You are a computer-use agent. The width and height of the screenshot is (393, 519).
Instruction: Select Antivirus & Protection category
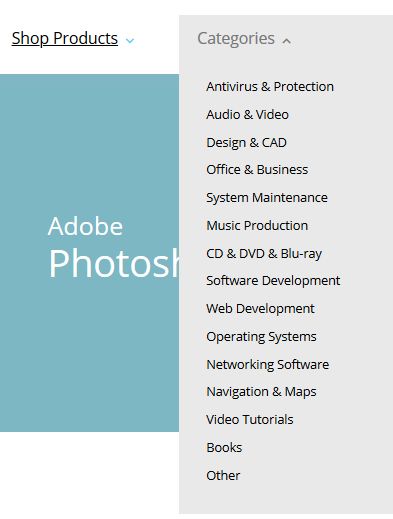coord(270,87)
